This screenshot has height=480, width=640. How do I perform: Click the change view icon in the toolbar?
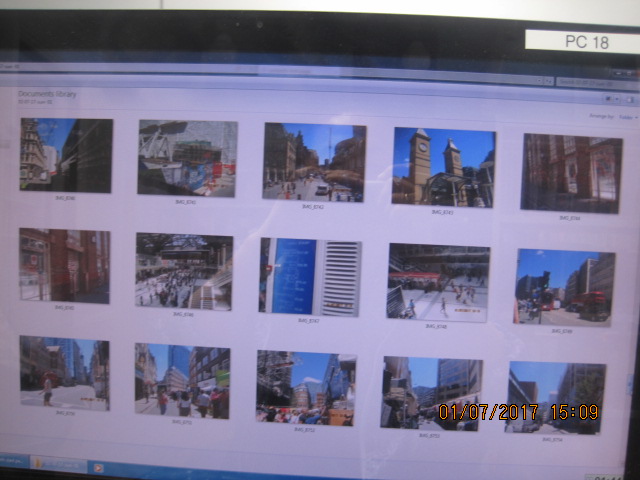(608, 99)
